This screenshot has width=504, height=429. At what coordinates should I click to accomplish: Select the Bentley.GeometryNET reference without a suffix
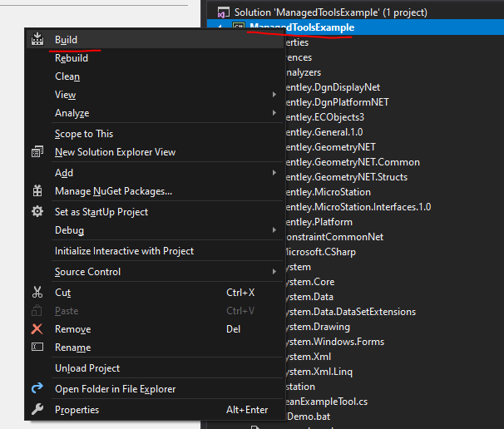[x=330, y=147]
